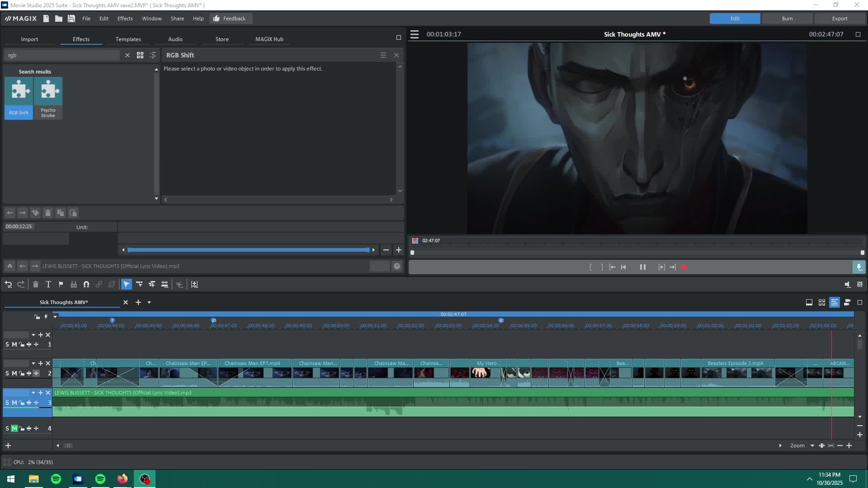Solo track 1

pyautogui.click(x=7, y=344)
